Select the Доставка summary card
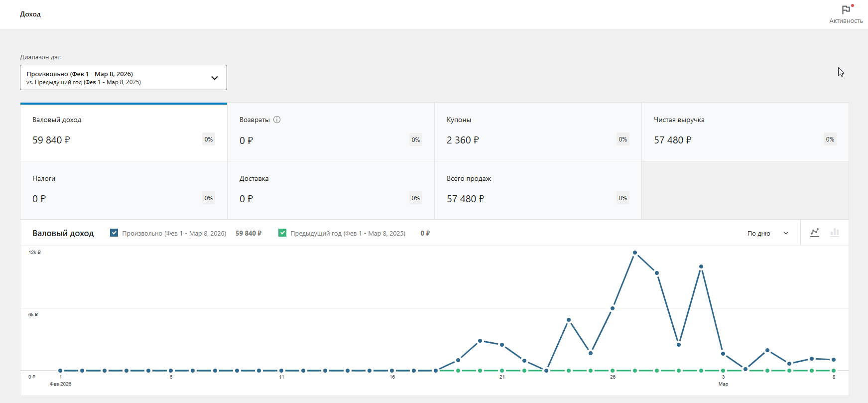 (331, 190)
